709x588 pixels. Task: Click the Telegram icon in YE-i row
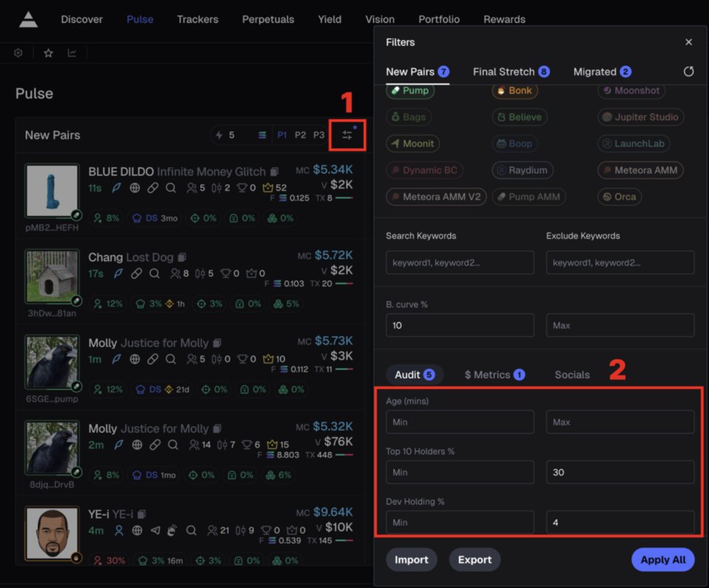pos(155,530)
